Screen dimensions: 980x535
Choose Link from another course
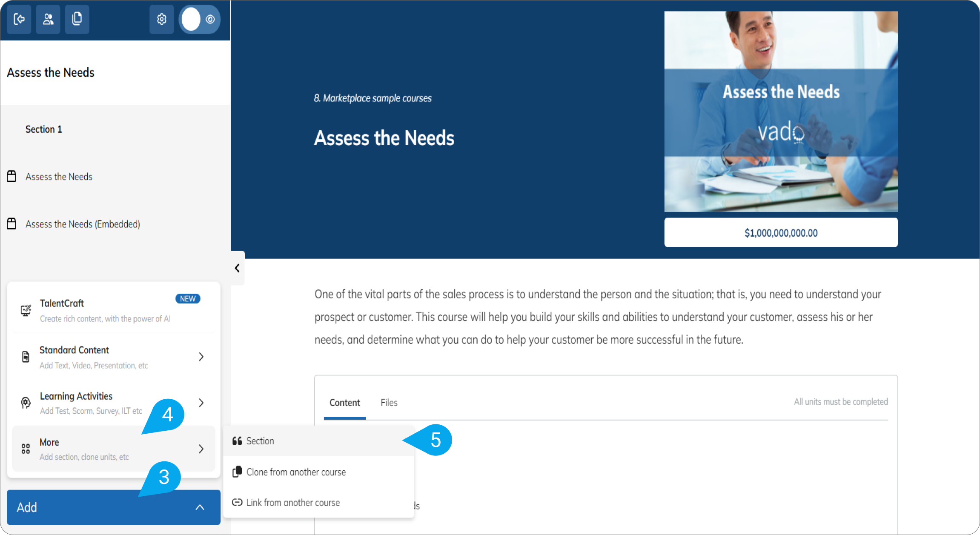(293, 502)
